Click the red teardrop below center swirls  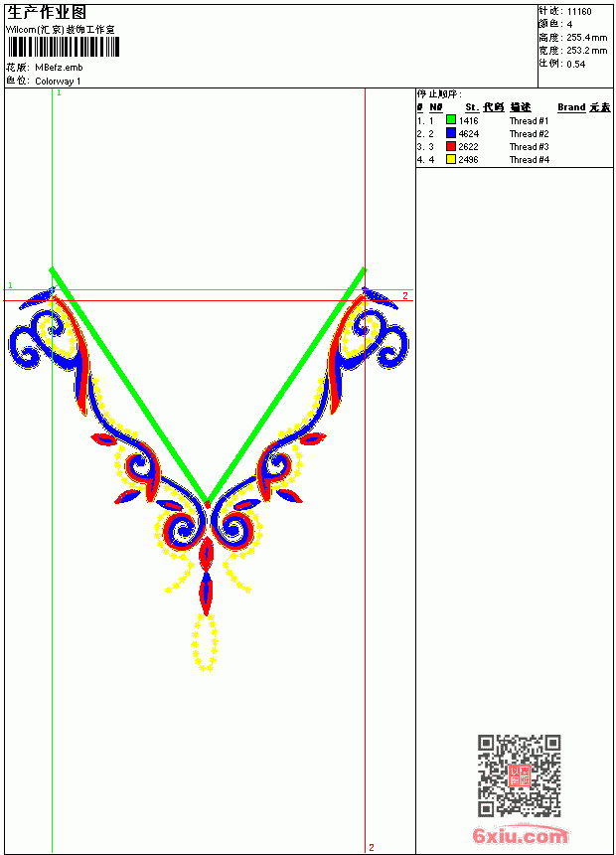[x=206, y=553]
